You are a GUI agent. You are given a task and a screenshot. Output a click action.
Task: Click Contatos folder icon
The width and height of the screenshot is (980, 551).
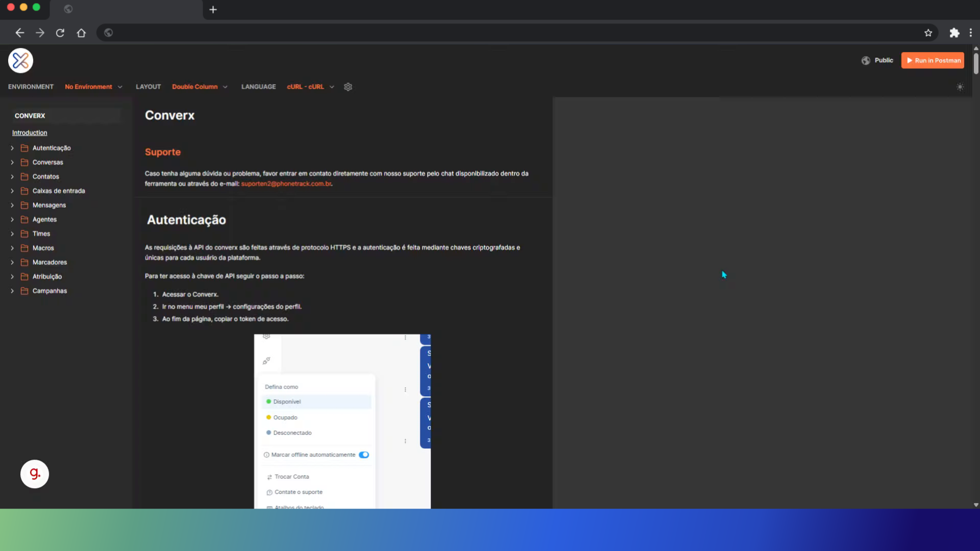[x=24, y=177]
